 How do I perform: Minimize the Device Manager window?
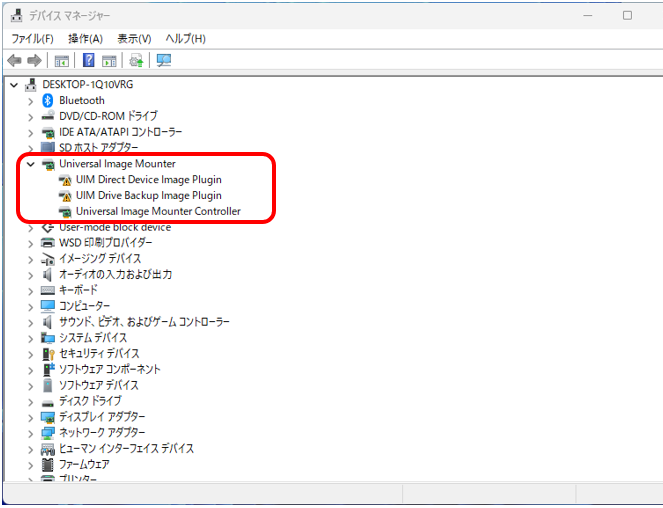click(588, 16)
